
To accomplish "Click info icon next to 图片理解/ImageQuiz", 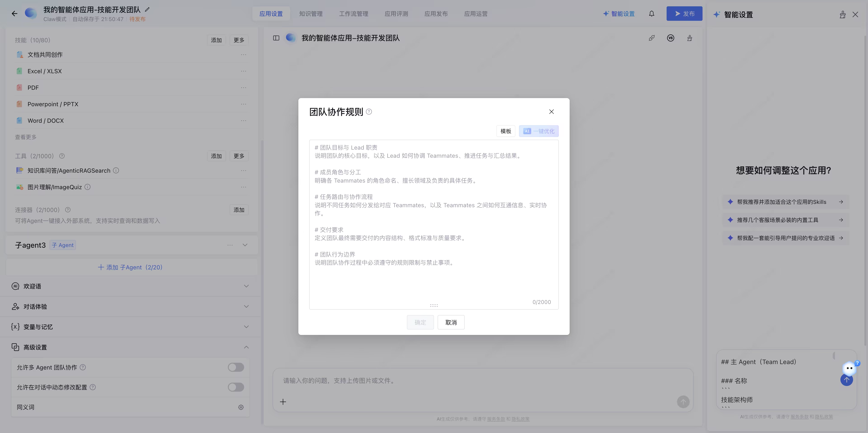I will (x=87, y=187).
